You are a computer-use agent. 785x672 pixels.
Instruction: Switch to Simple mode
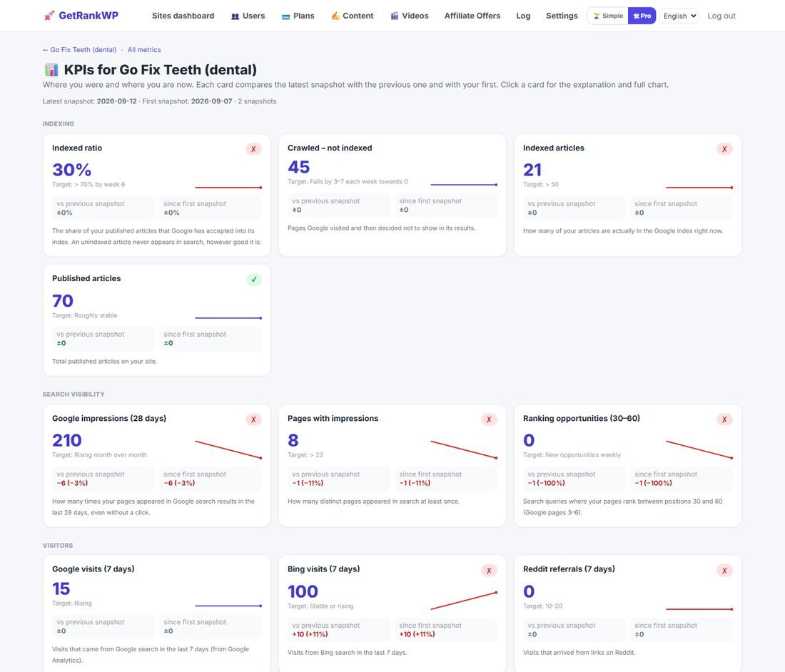pyautogui.click(x=608, y=16)
